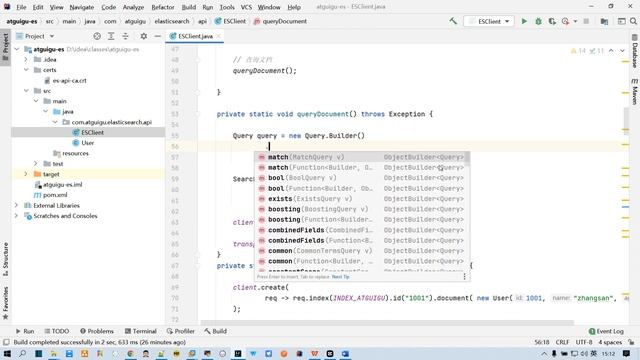Open the Run tool window
The width and height of the screenshot is (640, 360).
(x=25, y=331)
